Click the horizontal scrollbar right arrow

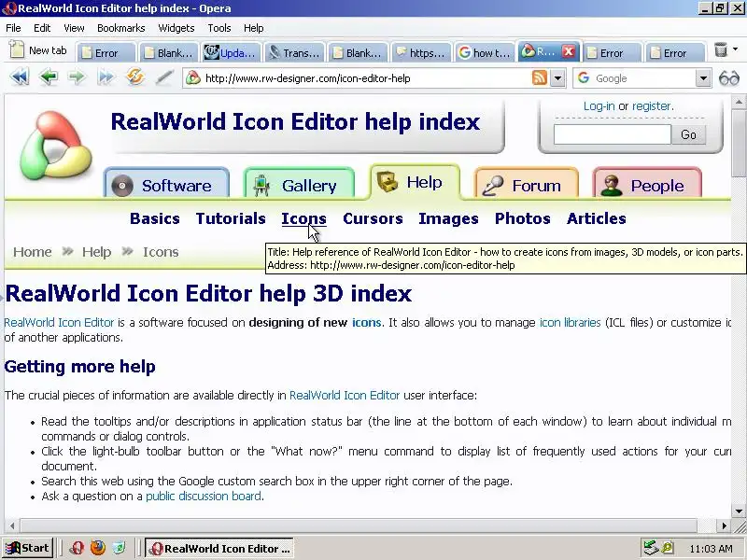tap(724, 525)
